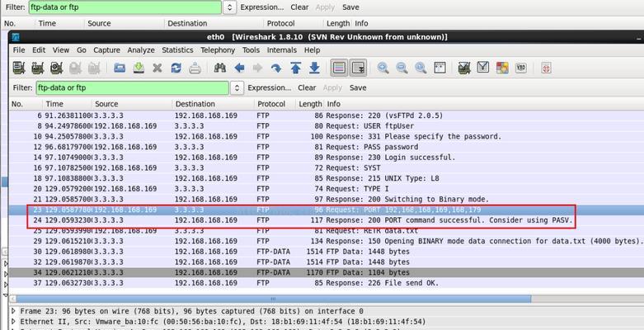Open the Help menu

tap(313, 50)
